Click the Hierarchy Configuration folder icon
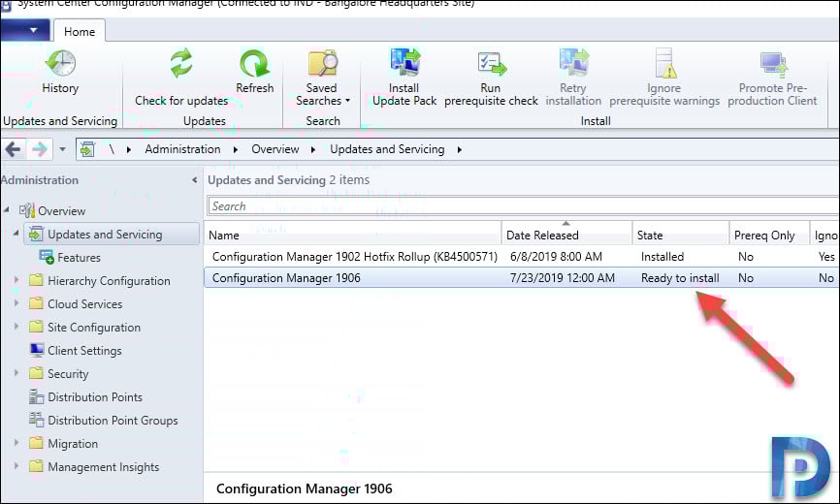The image size is (840, 504). pos(36,280)
